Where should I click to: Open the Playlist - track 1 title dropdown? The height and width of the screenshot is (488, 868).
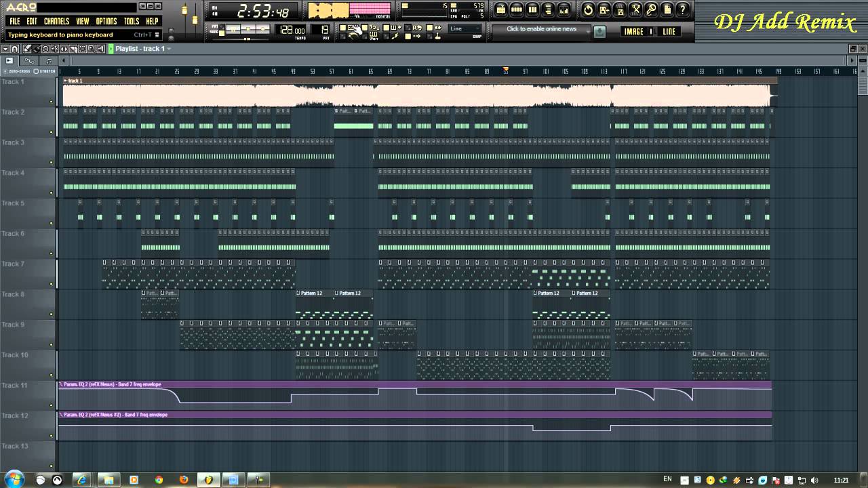[142, 49]
